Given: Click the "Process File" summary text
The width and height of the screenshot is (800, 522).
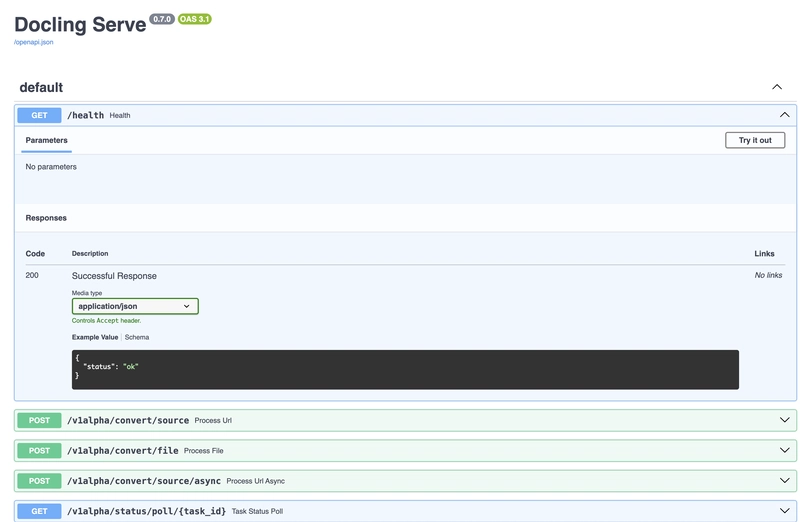Looking at the screenshot, I should pyautogui.click(x=204, y=451).
